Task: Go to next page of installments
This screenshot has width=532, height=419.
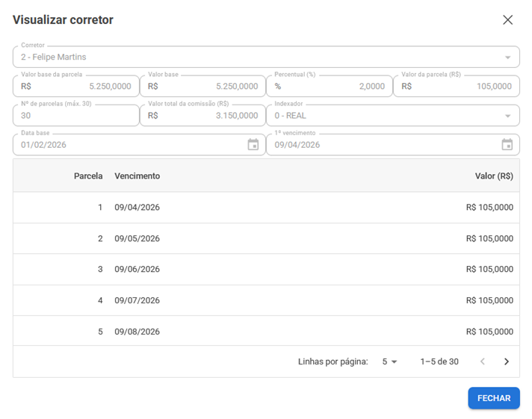Action: point(507,361)
